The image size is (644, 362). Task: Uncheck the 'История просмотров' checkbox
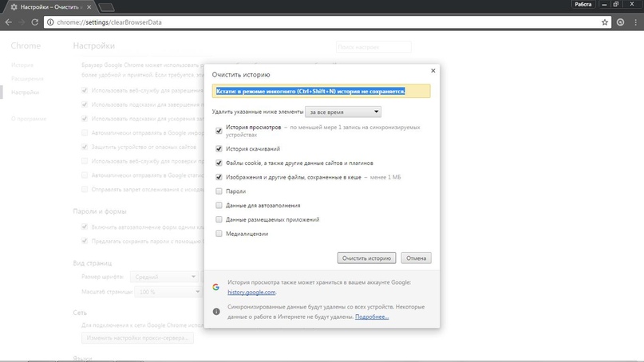point(219,131)
